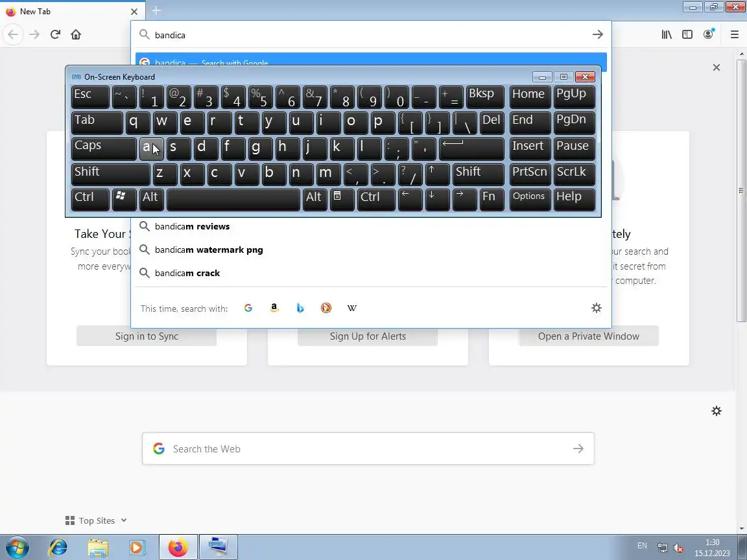Click the EN language indicator
747x560 pixels.
642,546
